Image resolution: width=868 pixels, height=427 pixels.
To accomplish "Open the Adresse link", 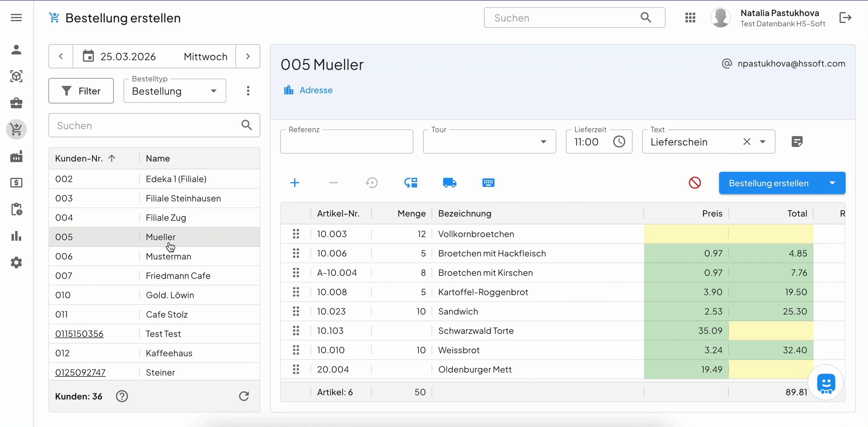I will 315,90.
